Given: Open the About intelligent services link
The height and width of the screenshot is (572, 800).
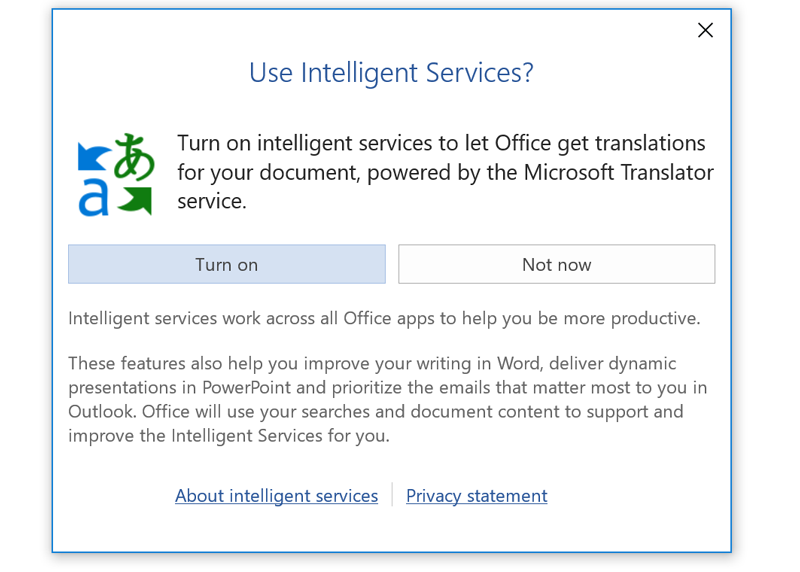Looking at the screenshot, I should pyautogui.click(x=276, y=496).
